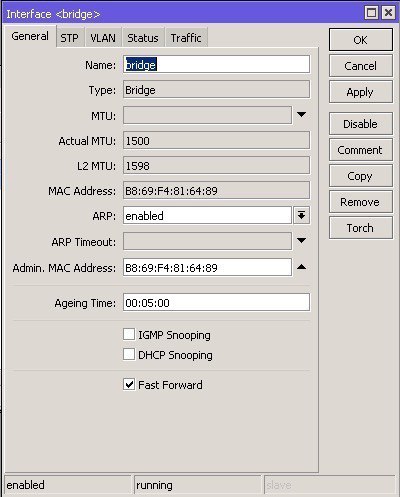The image size is (400, 497).
Task: Click the empty MTU input field
Action: [207, 115]
